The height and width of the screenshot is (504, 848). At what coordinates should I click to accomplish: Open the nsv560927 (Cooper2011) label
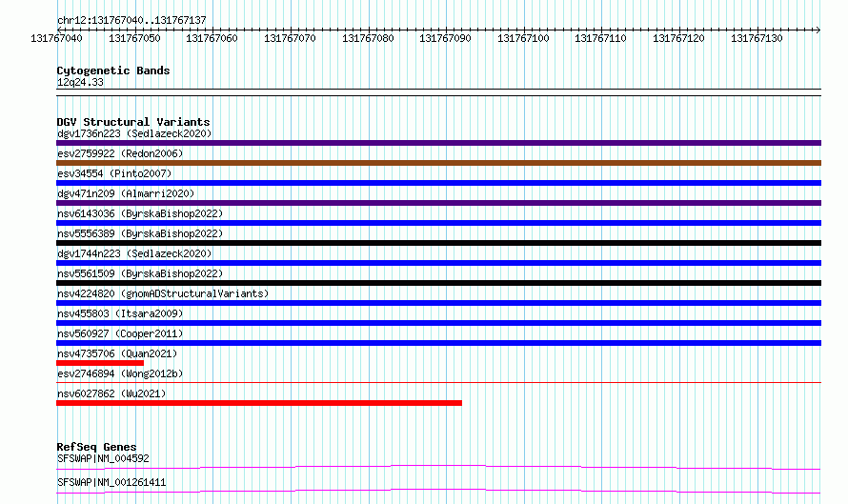(x=120, y=333)
